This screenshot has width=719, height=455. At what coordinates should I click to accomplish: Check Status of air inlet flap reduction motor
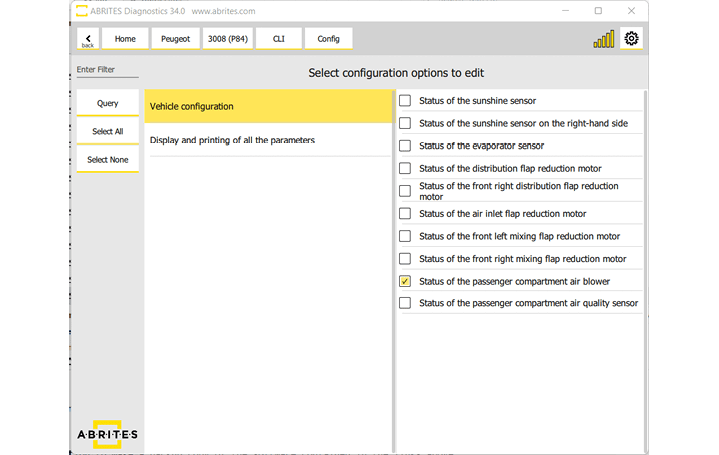pos(405,214)
